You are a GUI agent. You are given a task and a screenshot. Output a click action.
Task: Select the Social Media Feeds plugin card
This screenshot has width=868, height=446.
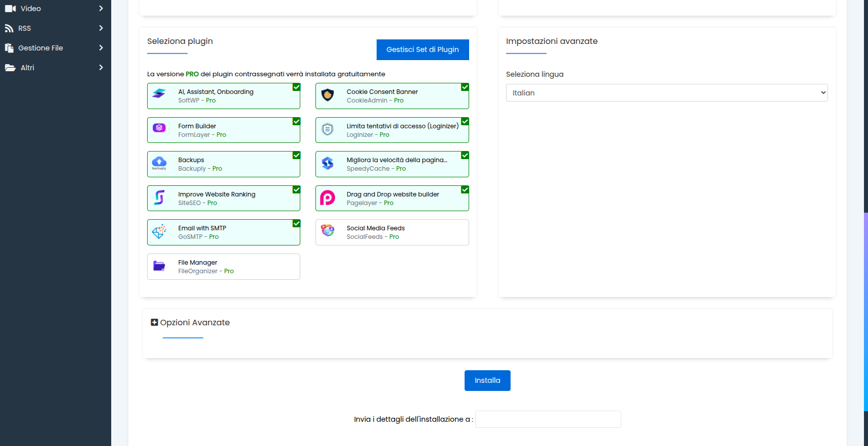click(x=392, y=232)
